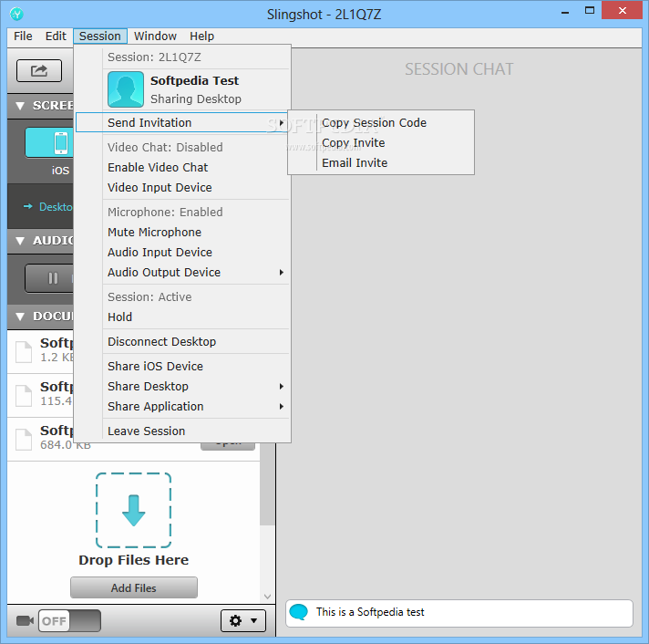Click Softpedia Test avatar picture
This screenshot has width=649, height=644.
pyautogui.click(x=126, y=89)
